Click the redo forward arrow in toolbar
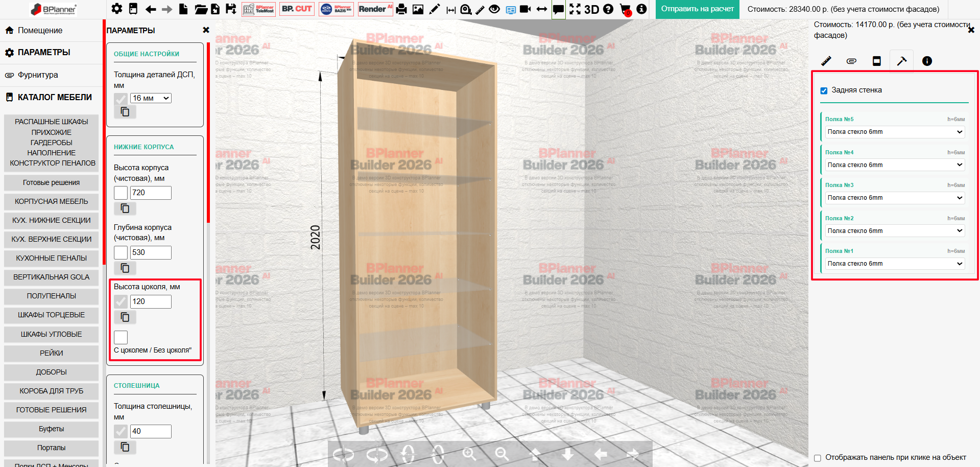Viewport: 980px width, 467px height. [x=167, y=9]
